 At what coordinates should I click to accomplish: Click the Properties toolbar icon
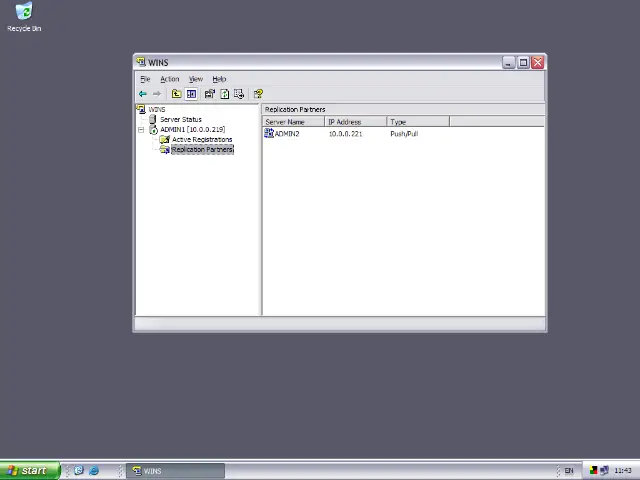(210, 94)
